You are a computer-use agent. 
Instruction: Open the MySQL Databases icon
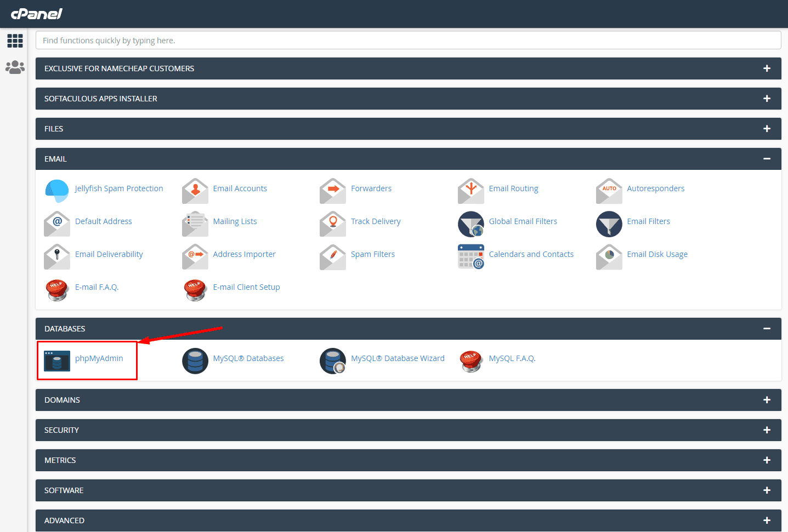click(195, 361)
